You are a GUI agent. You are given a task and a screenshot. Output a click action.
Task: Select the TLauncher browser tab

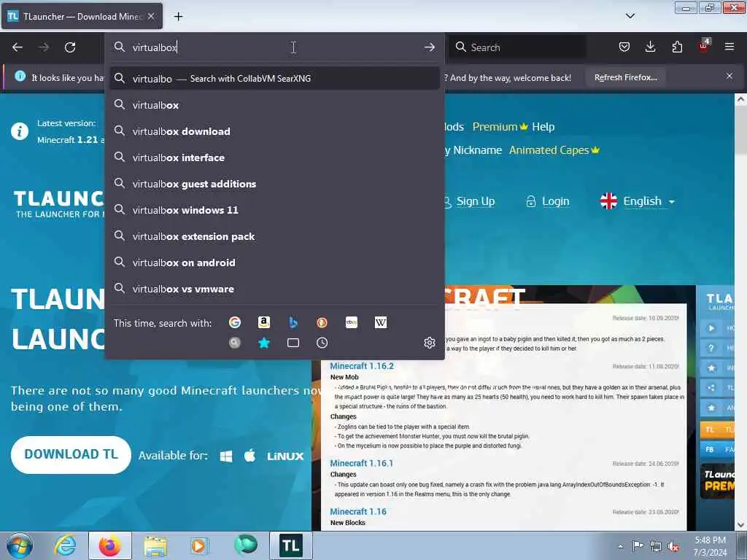pos(82,16)
